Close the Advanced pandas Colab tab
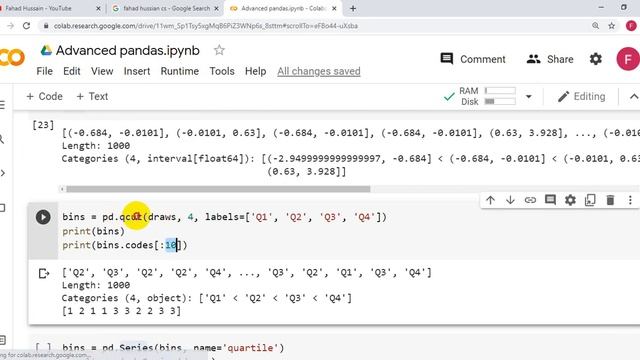 pyautogui.click(x=334, y=8)
